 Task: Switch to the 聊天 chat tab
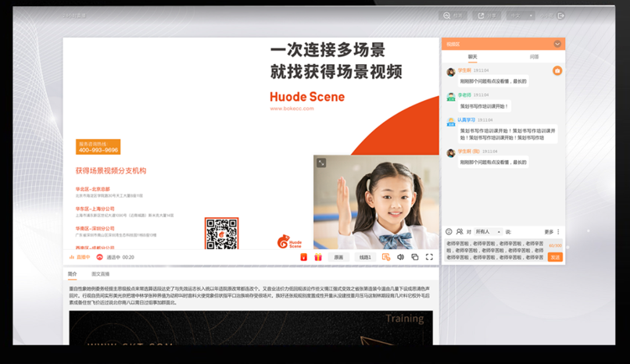pyautogui.click(x=472, y=57)
